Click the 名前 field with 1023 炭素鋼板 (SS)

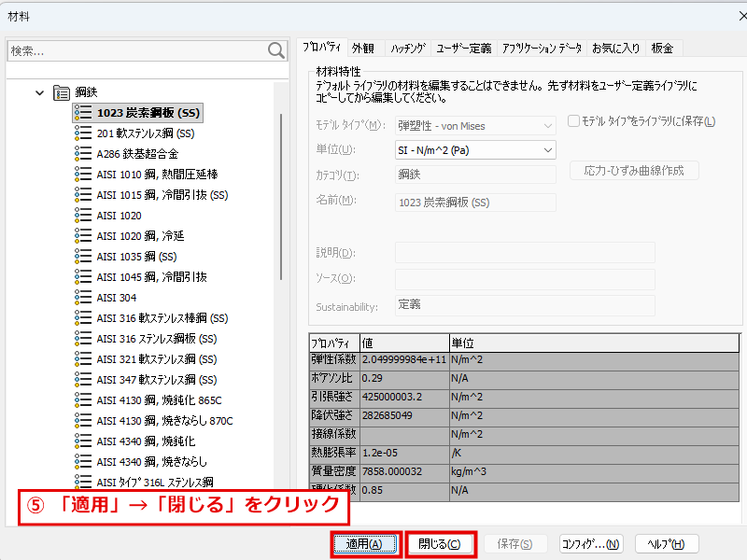(475, 203)
